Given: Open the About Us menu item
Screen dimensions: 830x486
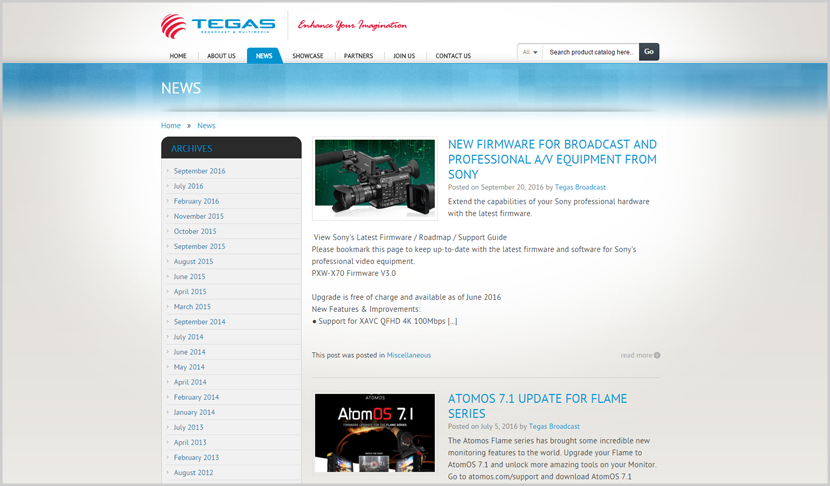Looking at the screenshot, I should coord(221,56).
